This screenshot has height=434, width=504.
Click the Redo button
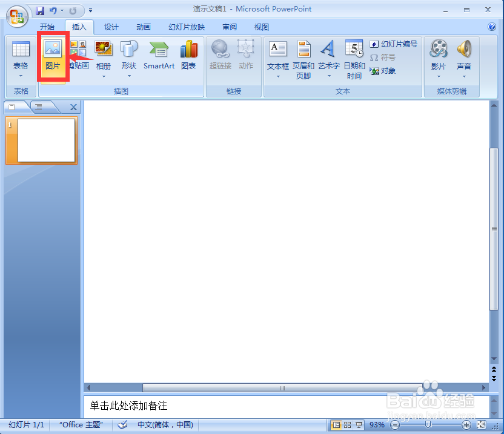click(73, 11)
